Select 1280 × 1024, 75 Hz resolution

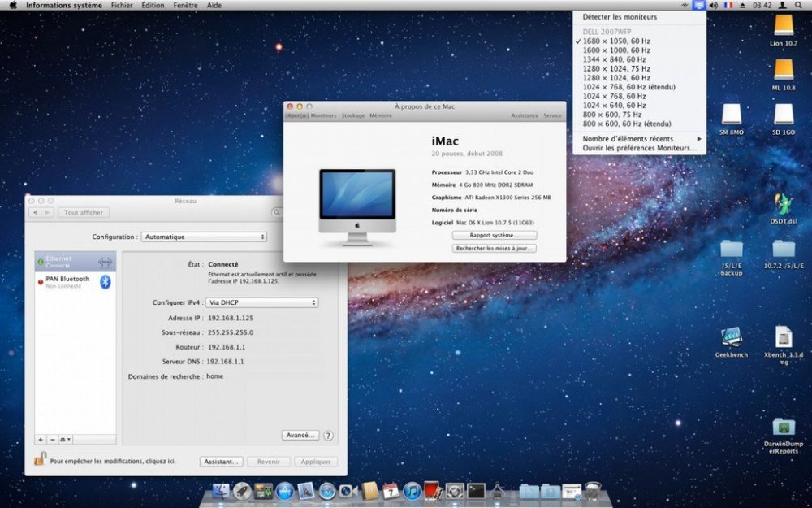tap(616, 69)
